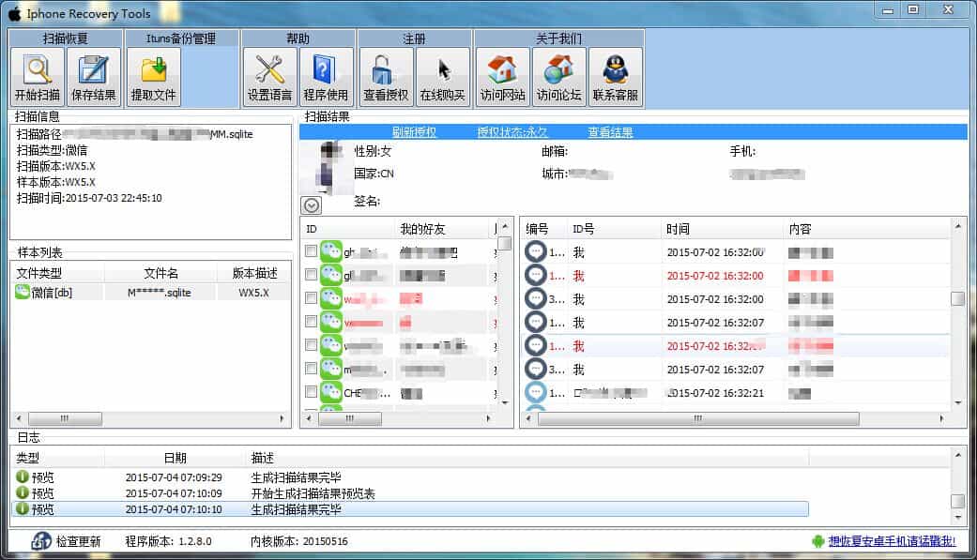Click the green Android icon in status bar
Viewport: 977px width, 560px height.
coord(818,541)
